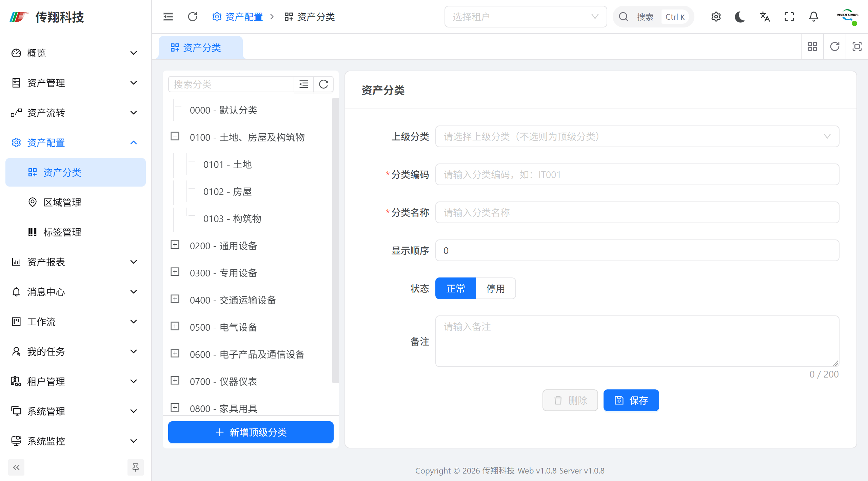Switch to the 资产分类 page tab

pyautogui.click(x=201, y=47)
